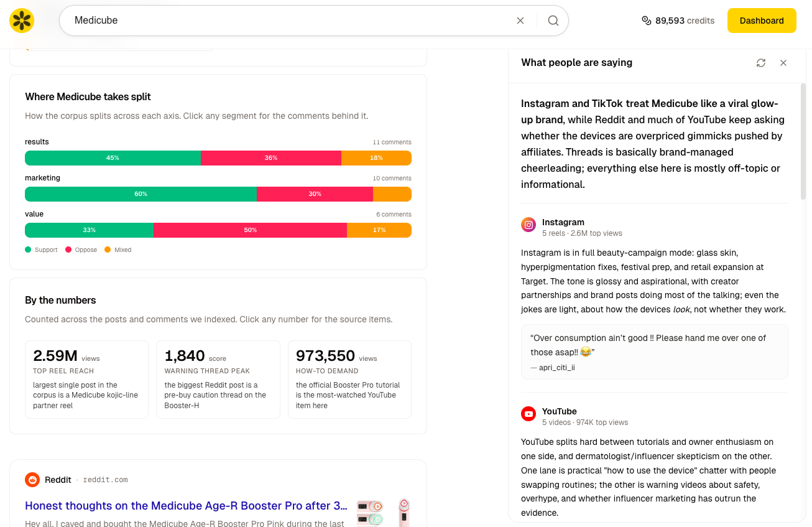Screen dimensions: 812x527
Task: Click the "YouTube" platform heading
Action: point(560,411)
